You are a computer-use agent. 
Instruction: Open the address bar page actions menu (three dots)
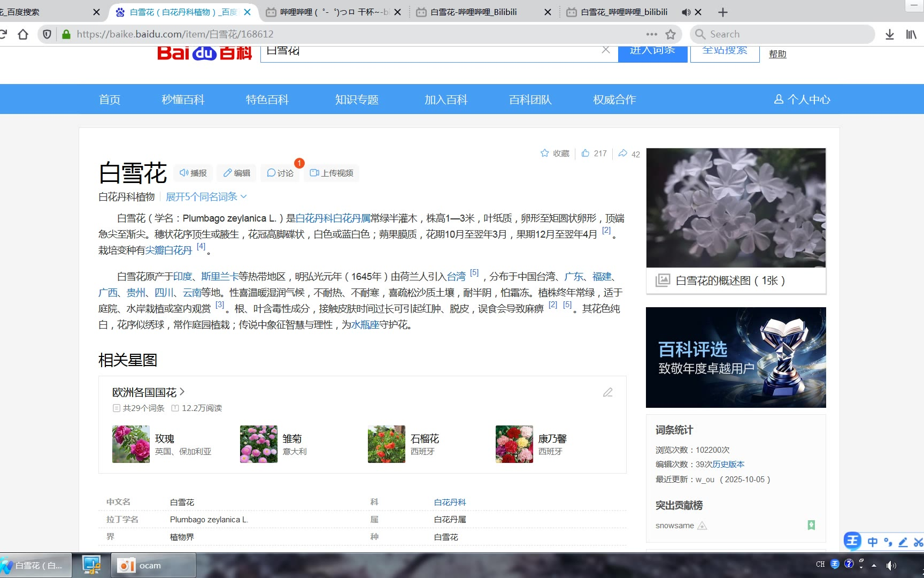tap(651, 34)
